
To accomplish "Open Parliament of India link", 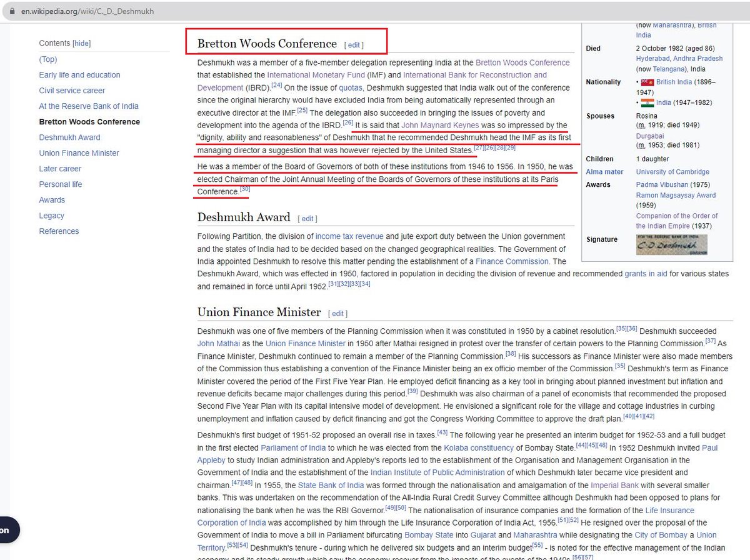I will 293,447.
